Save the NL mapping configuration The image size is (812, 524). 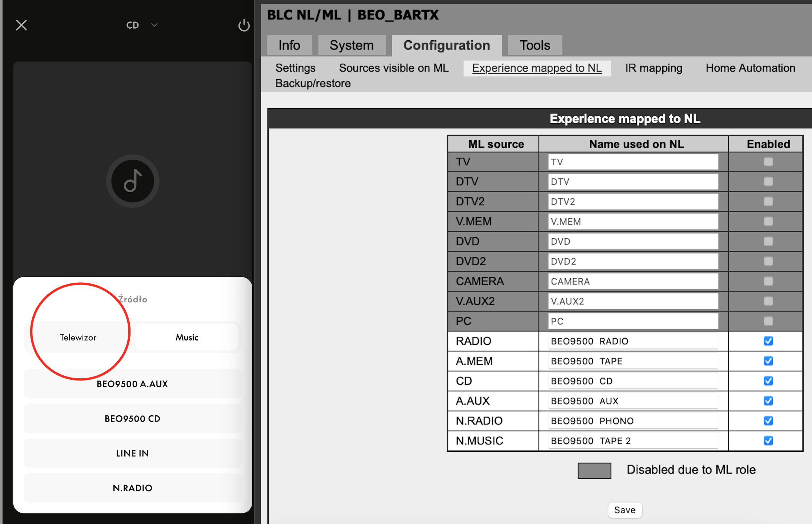(625, 510)
